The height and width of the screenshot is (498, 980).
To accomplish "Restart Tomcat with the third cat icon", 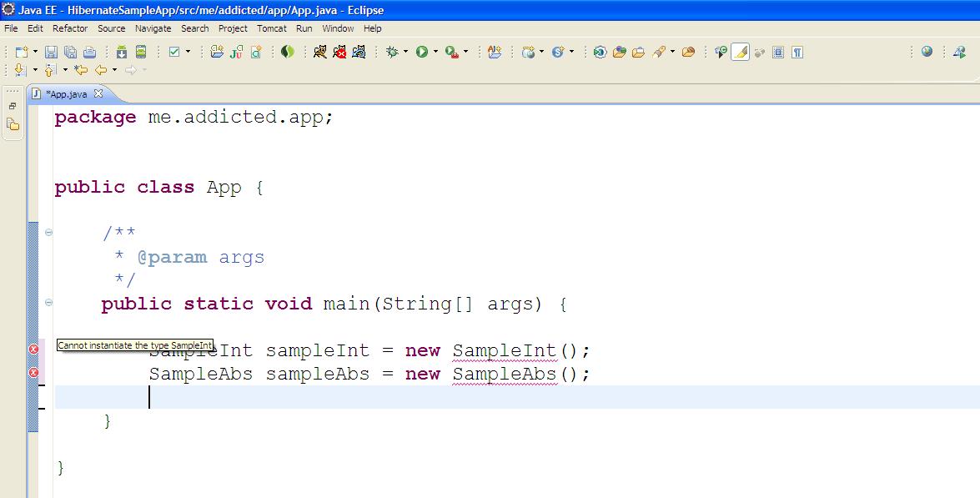I will click(x=359, y=53).
